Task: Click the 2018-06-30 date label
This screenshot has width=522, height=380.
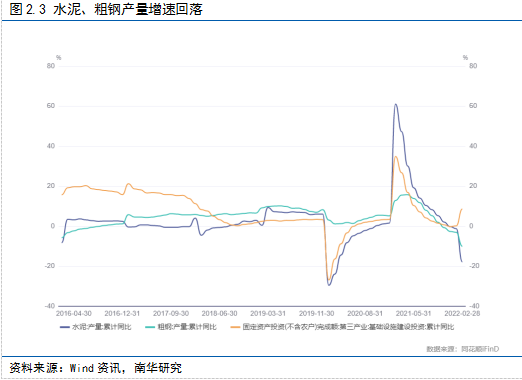Action: (219, 314)
